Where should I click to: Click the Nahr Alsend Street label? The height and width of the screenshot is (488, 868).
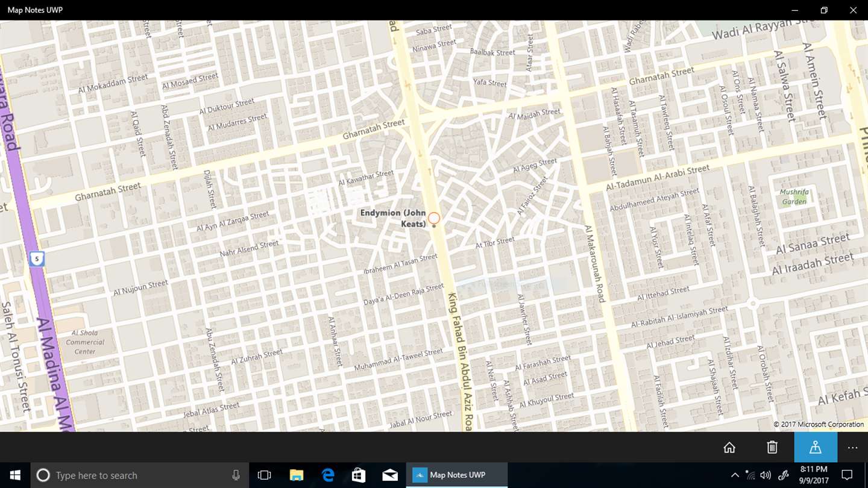(250, 248)
